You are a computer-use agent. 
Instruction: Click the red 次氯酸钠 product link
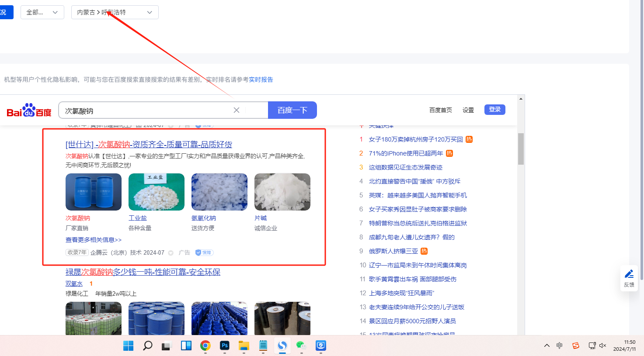click(x=78, y=218)
